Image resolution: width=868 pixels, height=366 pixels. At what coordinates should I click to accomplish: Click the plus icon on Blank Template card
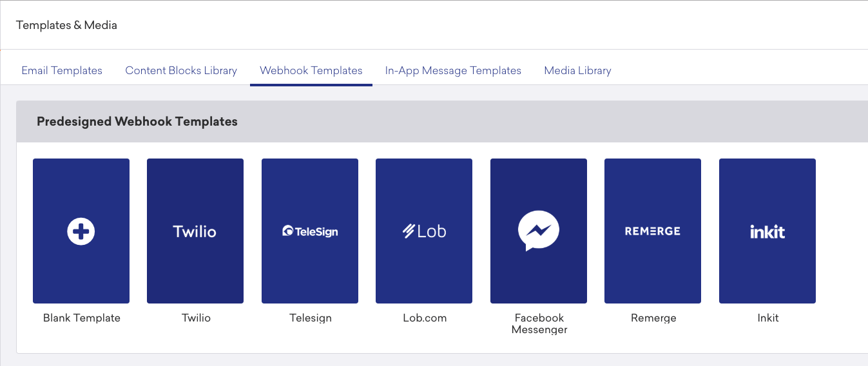click(81, 231)
